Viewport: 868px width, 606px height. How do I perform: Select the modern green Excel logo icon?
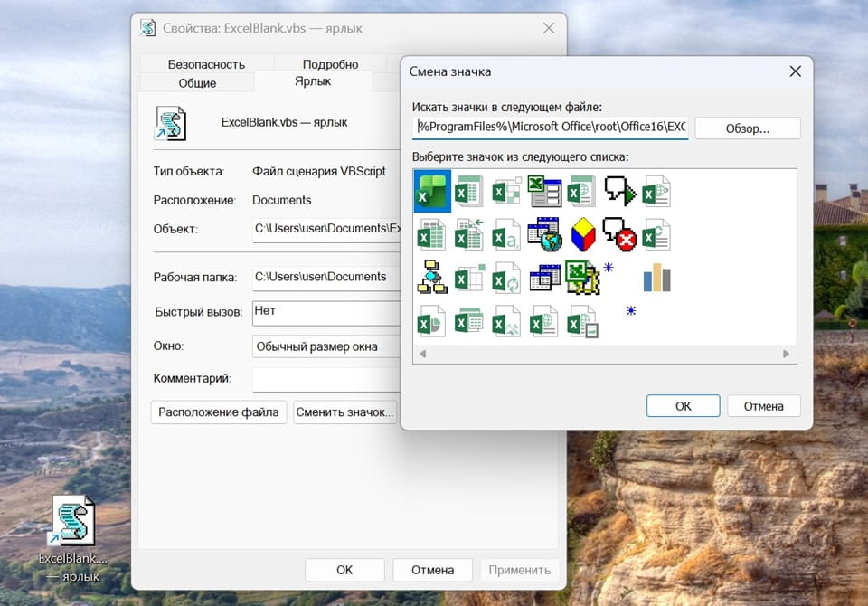tap(432, 191)
